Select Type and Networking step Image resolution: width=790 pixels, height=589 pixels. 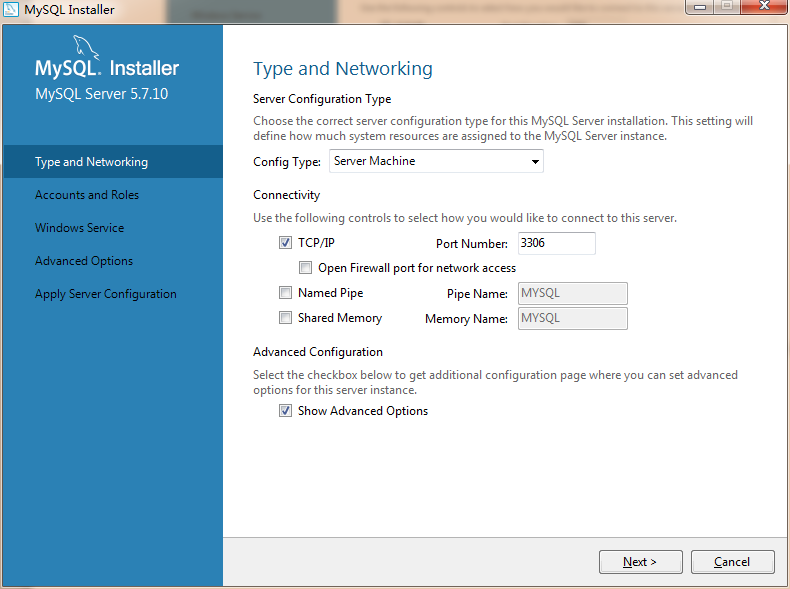pos(91,162)
